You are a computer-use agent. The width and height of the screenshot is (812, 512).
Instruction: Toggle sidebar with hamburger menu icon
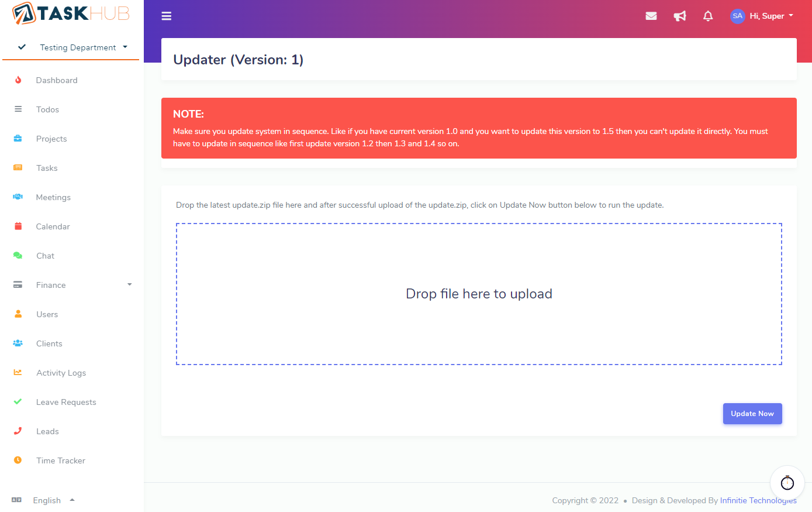167,16
